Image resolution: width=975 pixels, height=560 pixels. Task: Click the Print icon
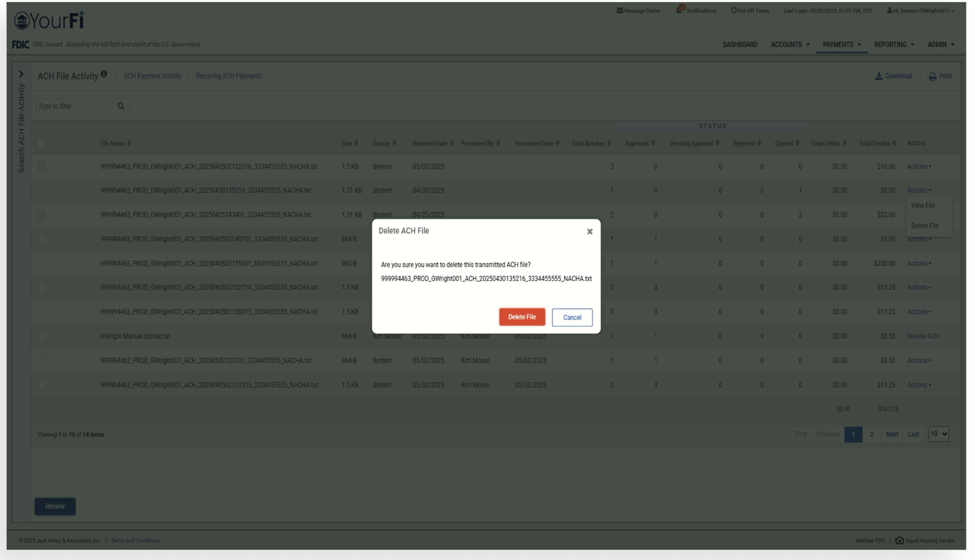pos(933,76)
